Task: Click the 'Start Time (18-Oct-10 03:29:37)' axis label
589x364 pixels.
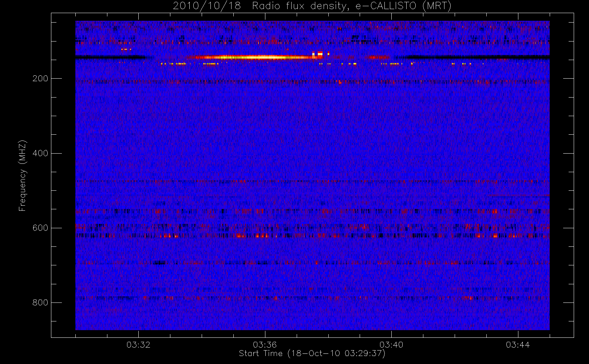Action: pyautogui.click(x=312, y=353)
